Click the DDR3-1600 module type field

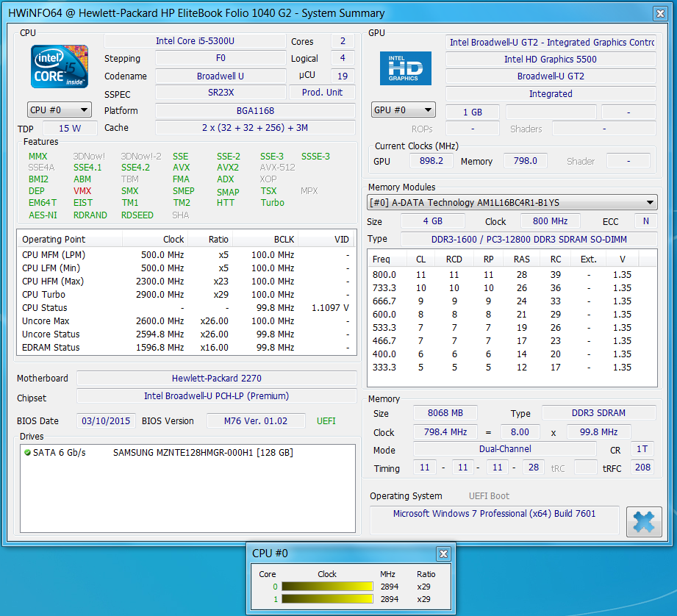529,239
